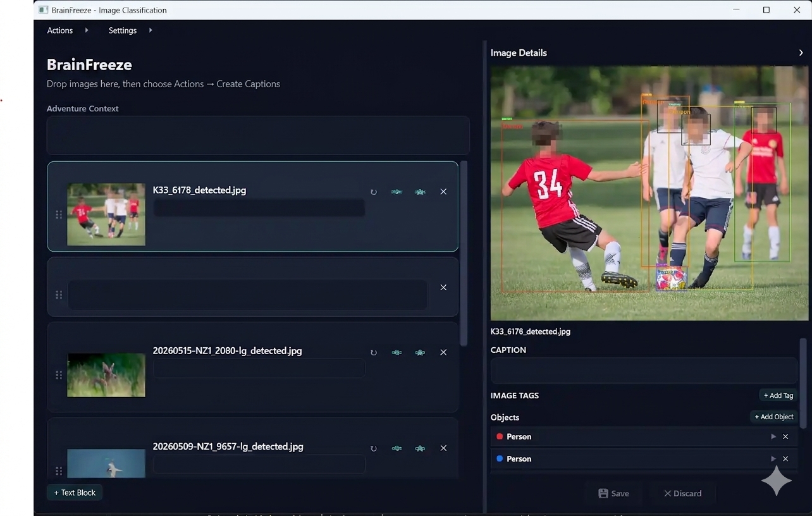This screenshot has height=516, width=812.
Task: Insert a new Text Block
Action: (x=75, y=493)
